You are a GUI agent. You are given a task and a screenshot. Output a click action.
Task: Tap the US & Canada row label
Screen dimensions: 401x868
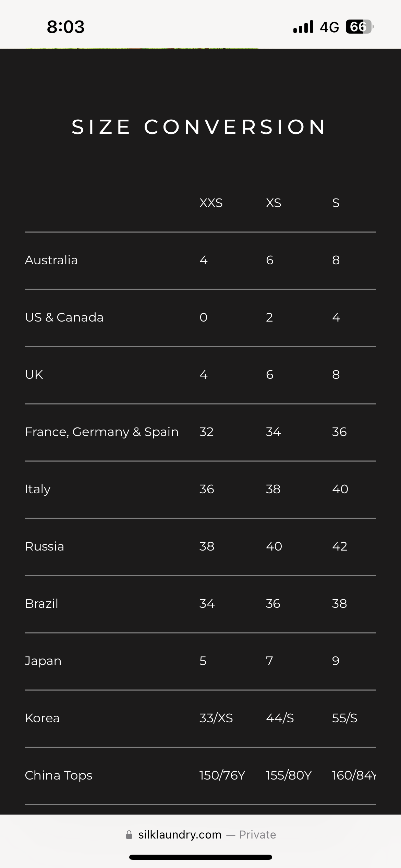(x=64, y=317)
